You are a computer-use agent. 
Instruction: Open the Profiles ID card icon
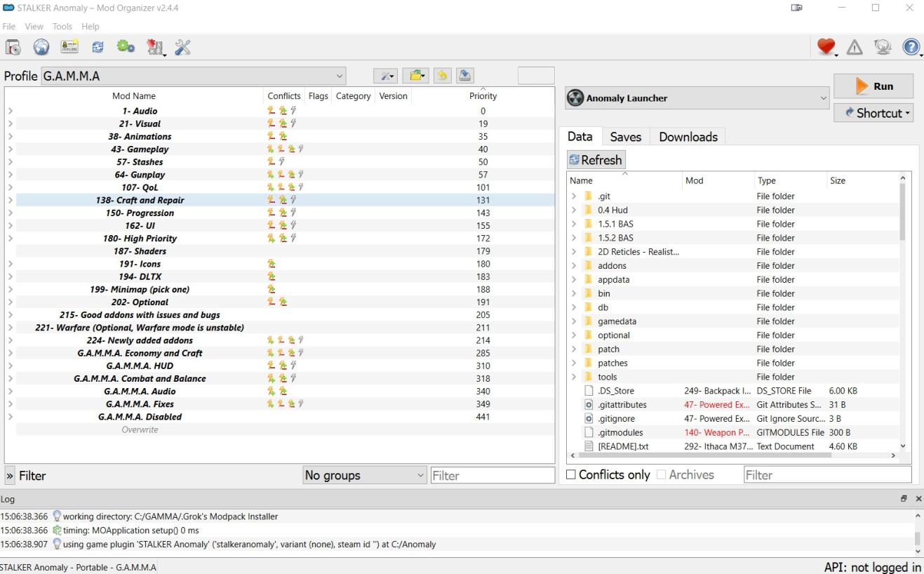[69, 47]
